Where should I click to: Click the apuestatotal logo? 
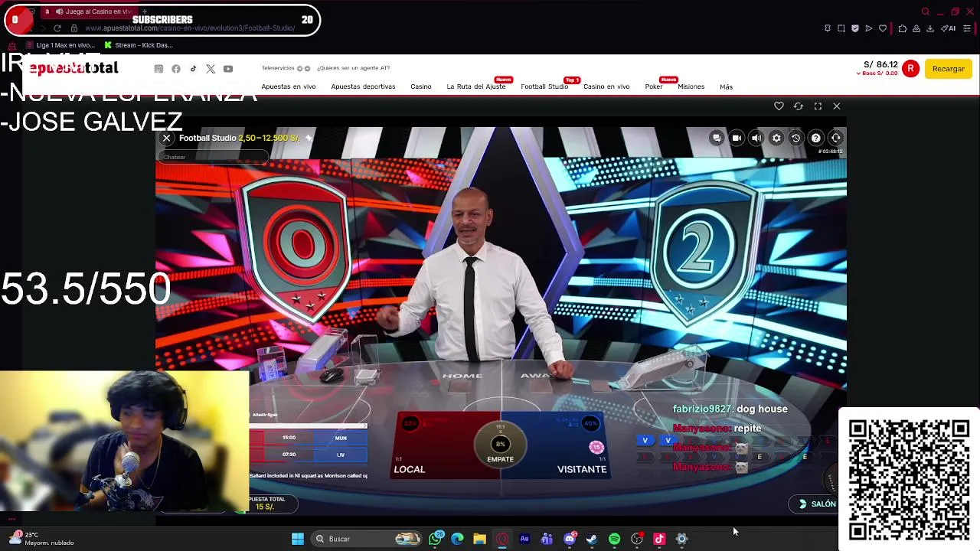click(x=73, y=68)
